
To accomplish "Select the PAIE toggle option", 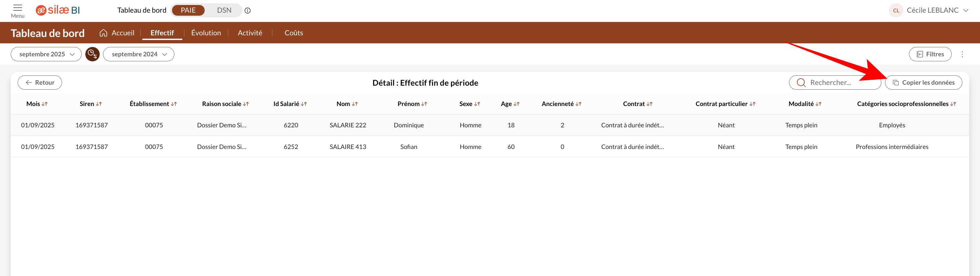I will click(188, 10).
